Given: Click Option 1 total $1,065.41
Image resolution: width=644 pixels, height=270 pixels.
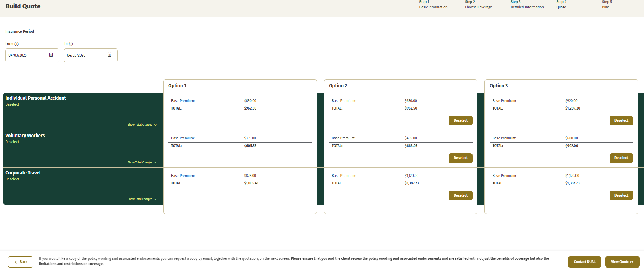Looking at the screenshot, I should (x=251, y=183).
